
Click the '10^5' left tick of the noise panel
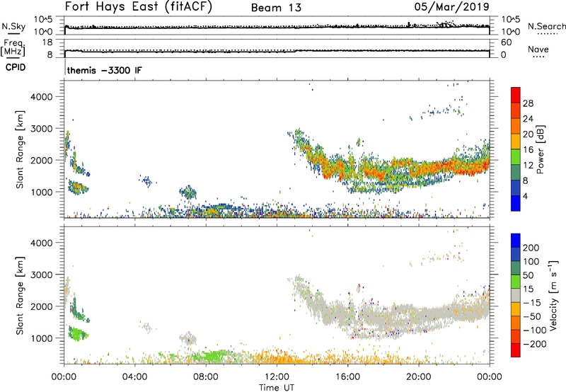point(43,20)
